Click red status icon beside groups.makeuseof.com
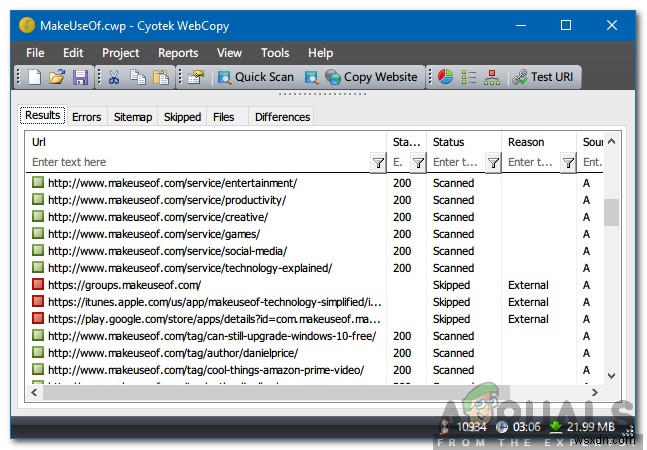Screen dimensions: 647x450 click(x=38, y=284)
